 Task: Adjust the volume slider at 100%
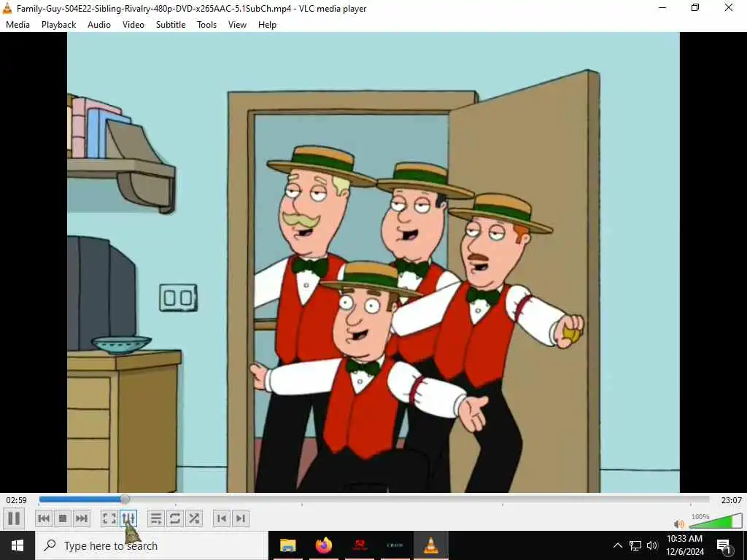[x=716, y=521]
